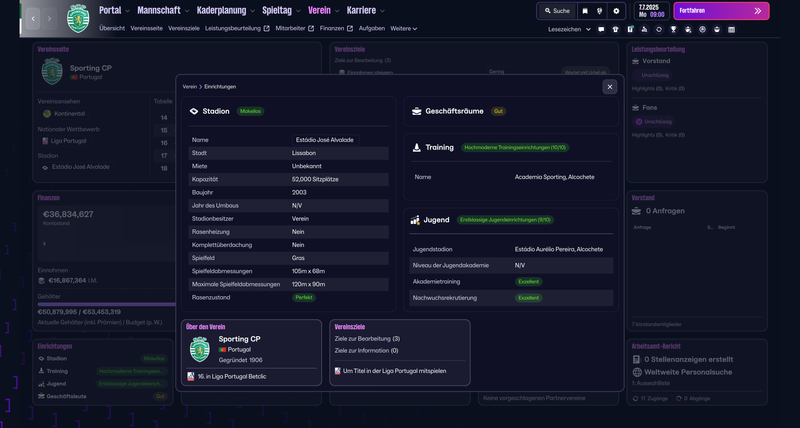Viewport: 800px width, 428px height.
Task: Click Academia Sporting, Alcochete training name
Action: [x=555, y=177]
